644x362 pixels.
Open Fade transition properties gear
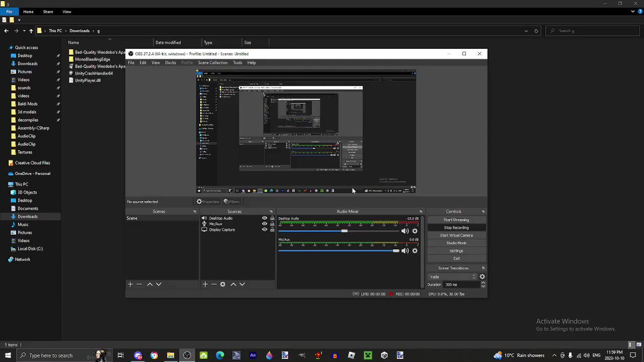click(482, 277)
